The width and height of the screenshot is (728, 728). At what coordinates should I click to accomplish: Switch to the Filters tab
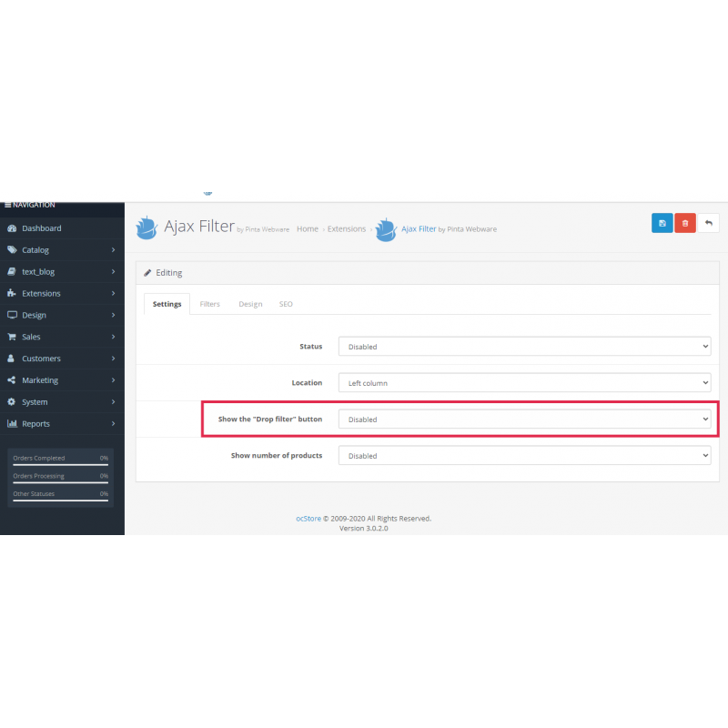209,304
